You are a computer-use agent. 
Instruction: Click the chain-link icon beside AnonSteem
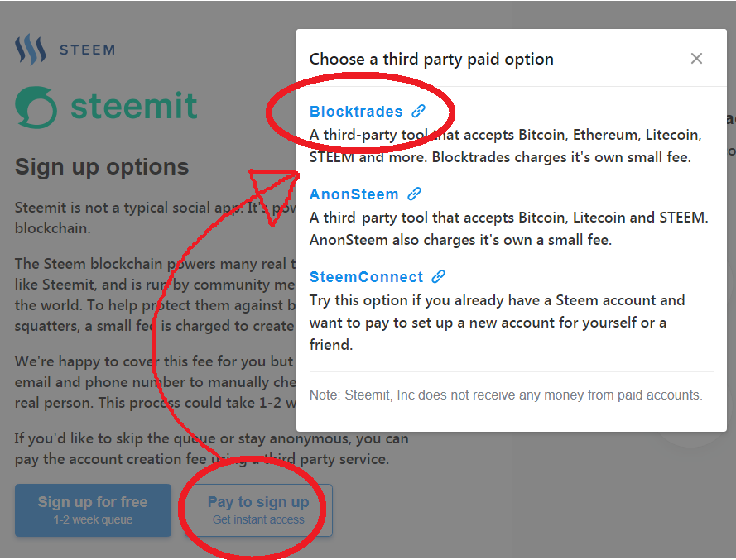pos(414,194)
